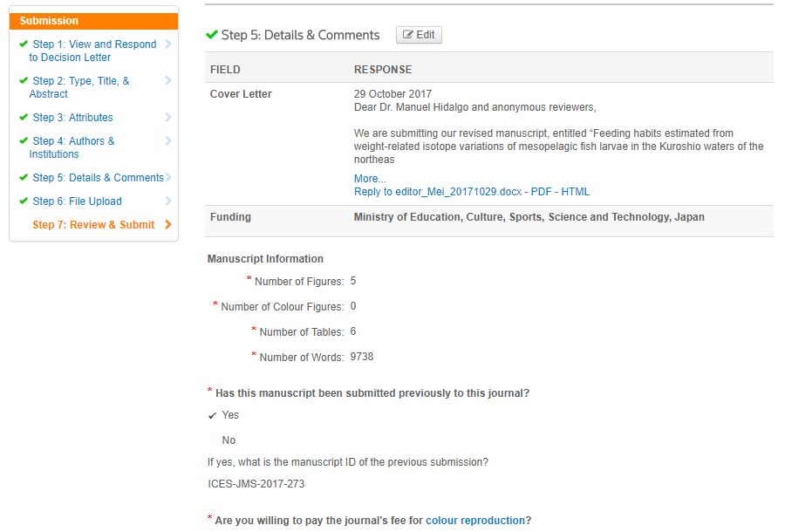Open colour reproduction link

point(474,521)
